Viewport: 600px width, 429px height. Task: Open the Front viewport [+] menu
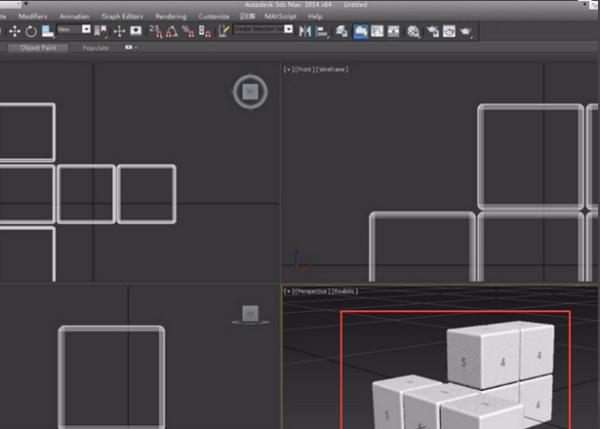click(288, 69)
